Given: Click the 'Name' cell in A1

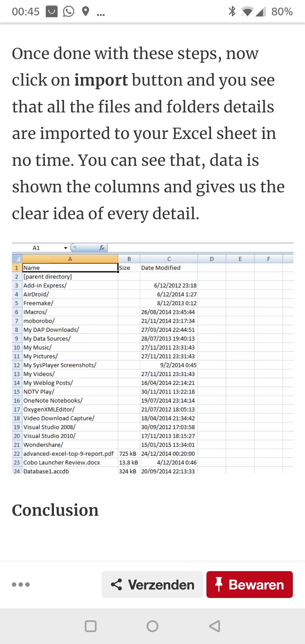Looking at the screenshot, I should [70, 268].
